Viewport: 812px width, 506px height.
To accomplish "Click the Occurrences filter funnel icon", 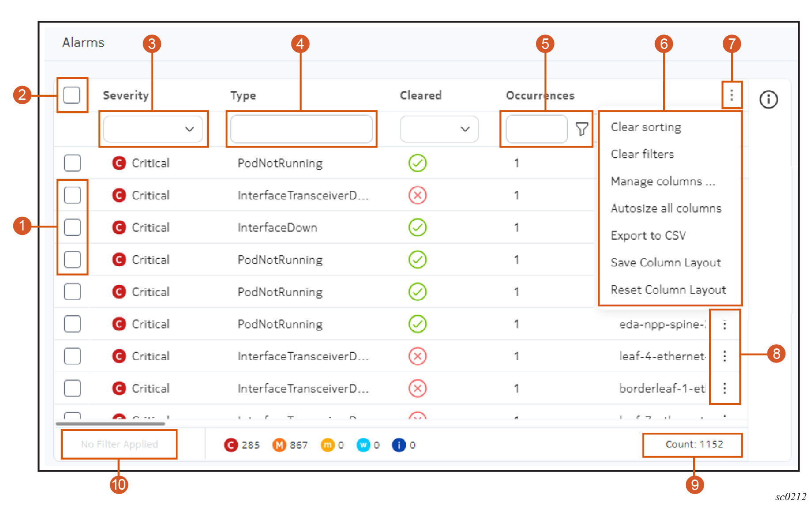I will click(x=582, y=129).
